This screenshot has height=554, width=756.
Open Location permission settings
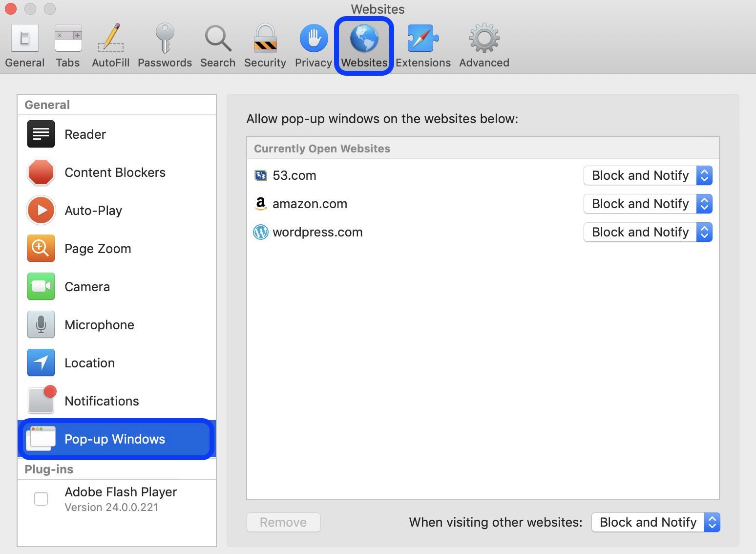click(x=90, y=362)
